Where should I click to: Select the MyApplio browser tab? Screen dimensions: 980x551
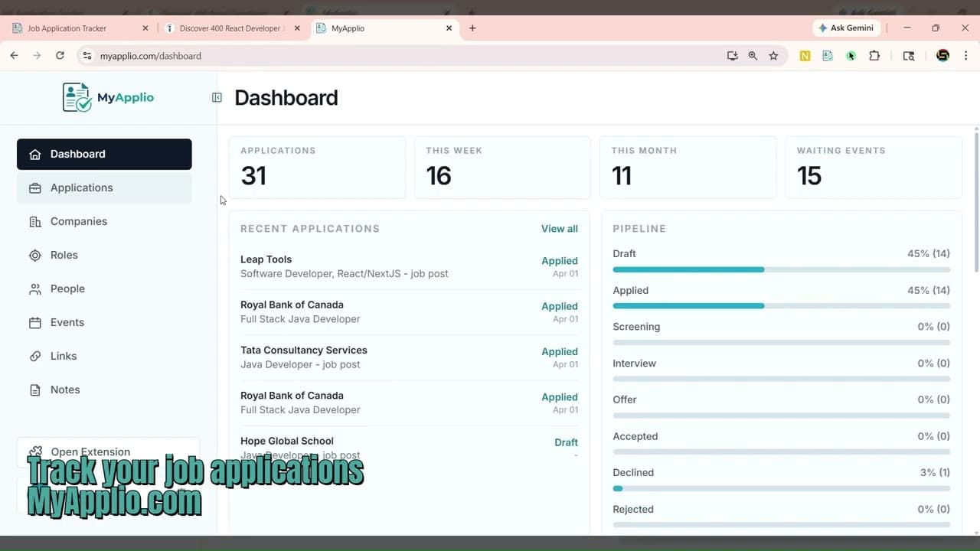(x=383, y=28)
